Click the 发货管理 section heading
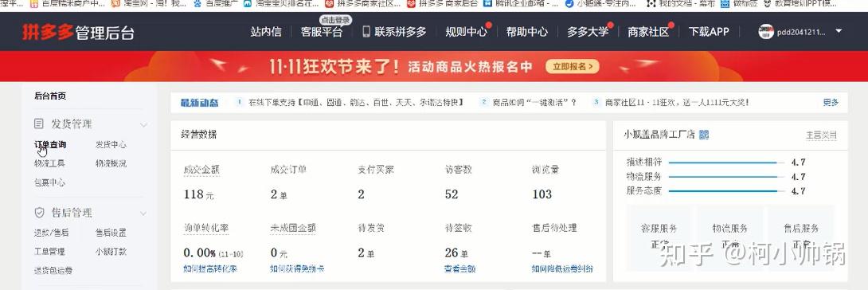 (72, 124)
